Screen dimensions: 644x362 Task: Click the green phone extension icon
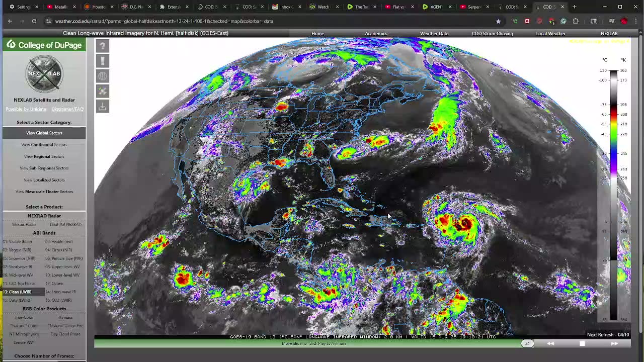pos(515,21)
